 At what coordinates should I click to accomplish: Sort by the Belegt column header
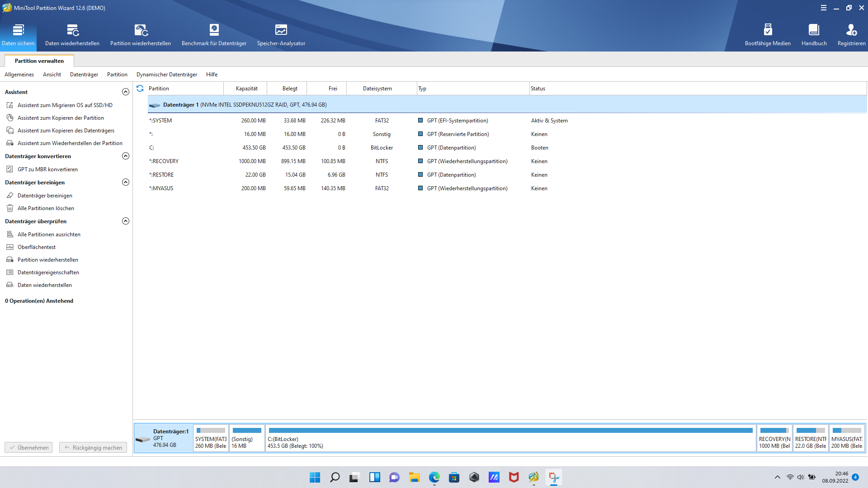(288, 89)
